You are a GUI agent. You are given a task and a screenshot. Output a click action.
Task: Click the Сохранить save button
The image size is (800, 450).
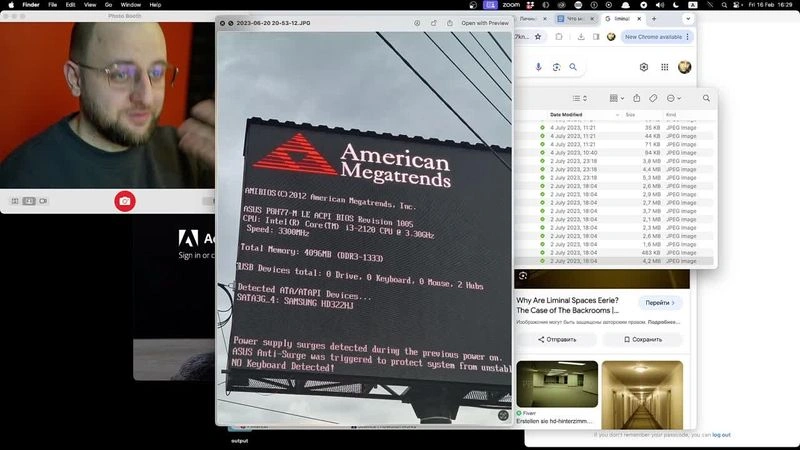643,339
